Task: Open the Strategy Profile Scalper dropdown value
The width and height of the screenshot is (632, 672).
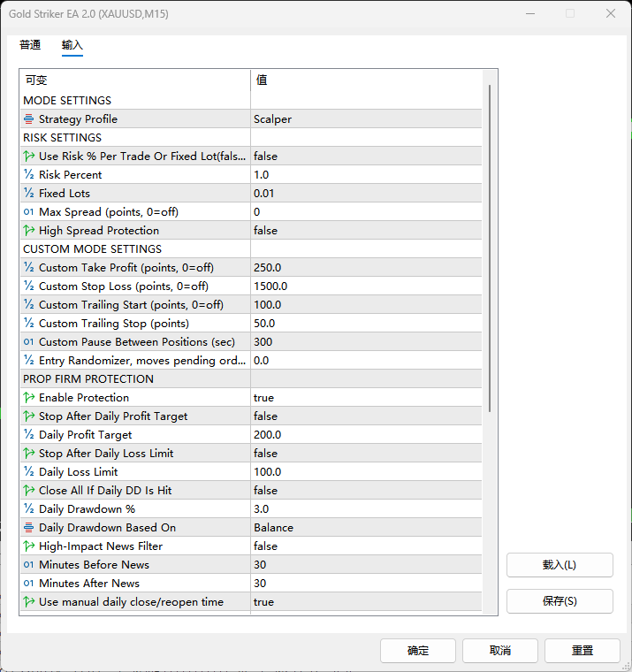Action: coord(366,118)
